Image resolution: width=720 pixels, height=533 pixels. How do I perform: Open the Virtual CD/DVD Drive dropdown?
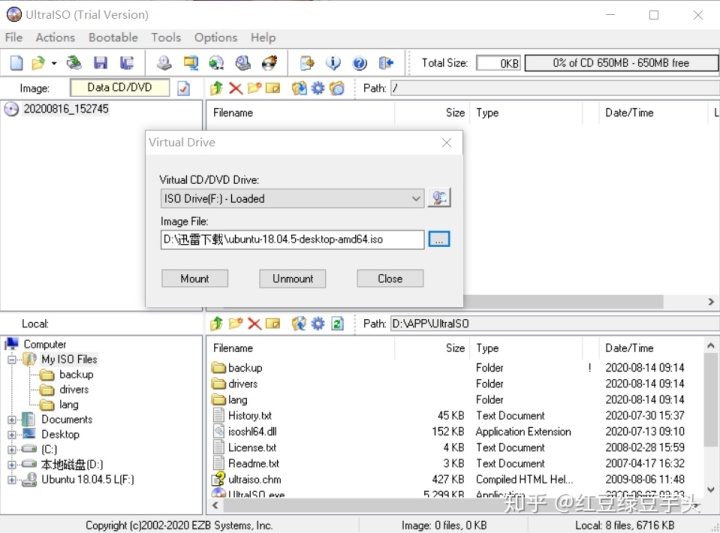tap(292, 199)
